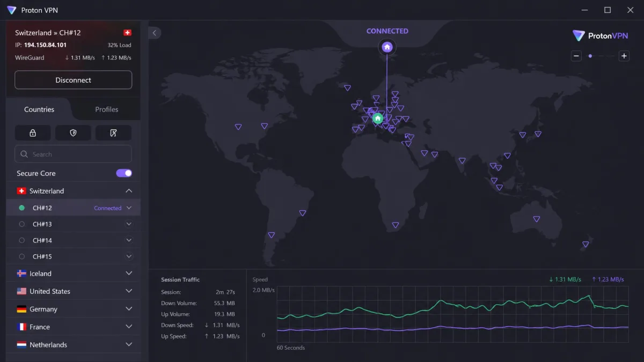Click the server marker over New Zealand
This screenshot has width=644, height=362.
(586, 244)
